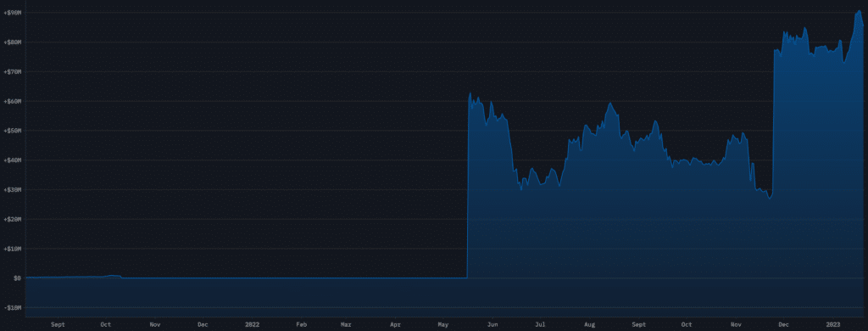Select the Jun month label
The width and height of the screenshot is (868, 331).
(x=492, y=324)
